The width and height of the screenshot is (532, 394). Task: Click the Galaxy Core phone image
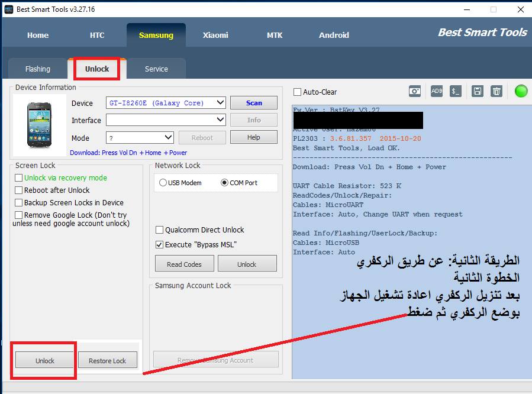click(40, 125)
